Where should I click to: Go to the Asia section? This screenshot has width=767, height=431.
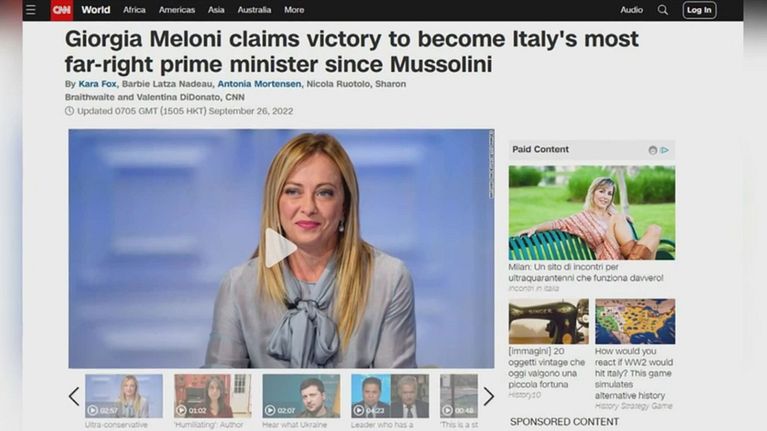tap(216, 10)
